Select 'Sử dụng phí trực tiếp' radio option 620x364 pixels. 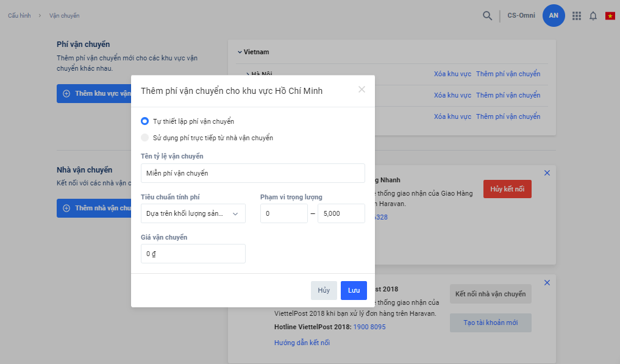pos(145,138)
